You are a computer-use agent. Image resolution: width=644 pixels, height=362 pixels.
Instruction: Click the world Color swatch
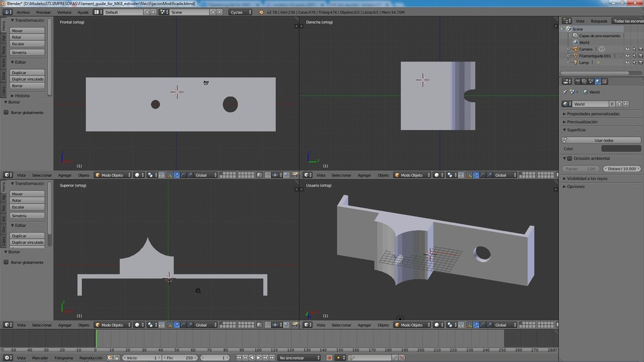pyautogui.click(x=621, y=148)
